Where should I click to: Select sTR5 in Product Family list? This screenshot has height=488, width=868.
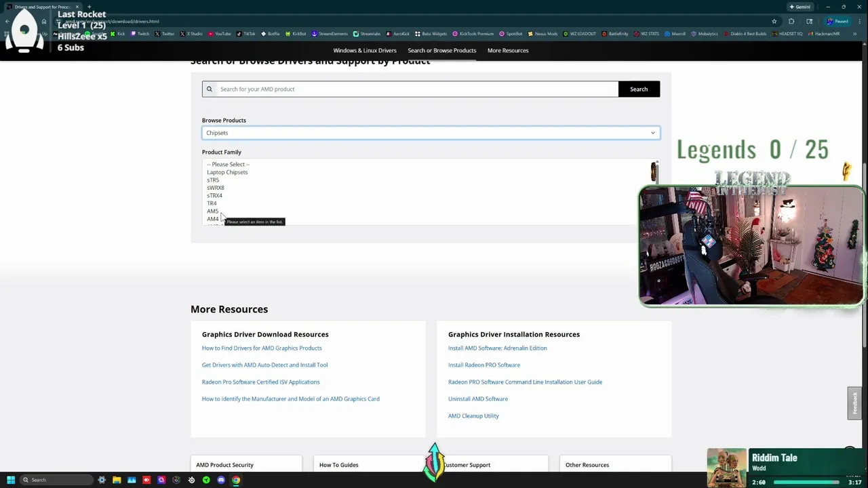click(x=213, y=180)
